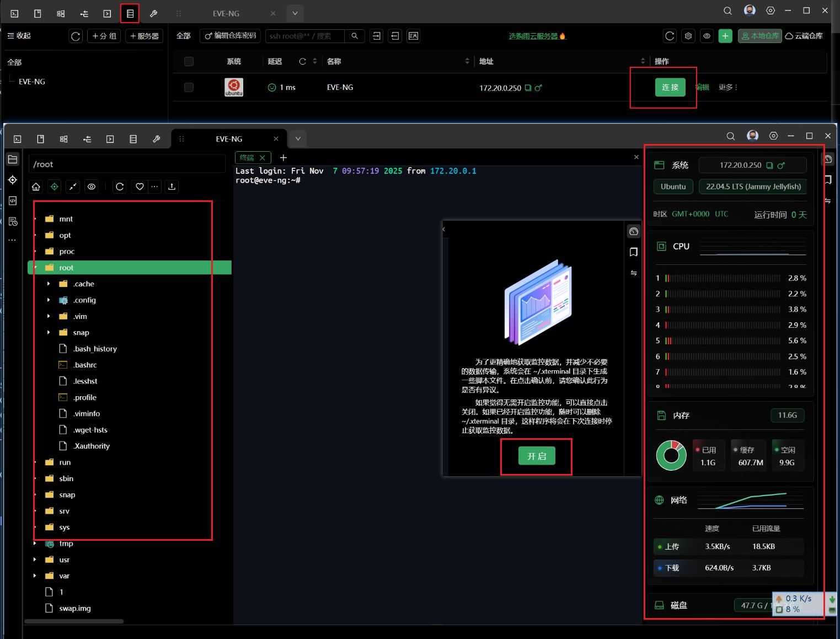Select the 终端 terminal tab
Viewport: 840px width, 639px height.
(x=253, y=158)
